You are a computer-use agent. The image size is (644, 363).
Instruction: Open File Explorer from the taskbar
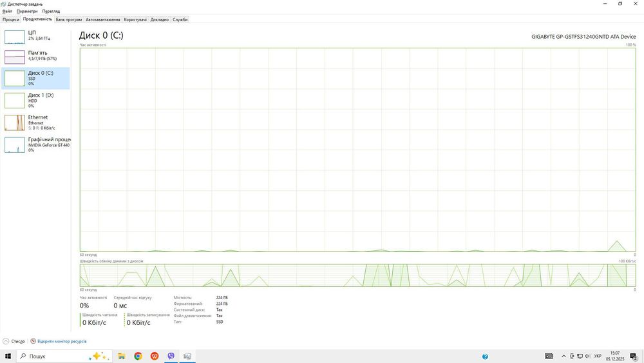point(122,356)
